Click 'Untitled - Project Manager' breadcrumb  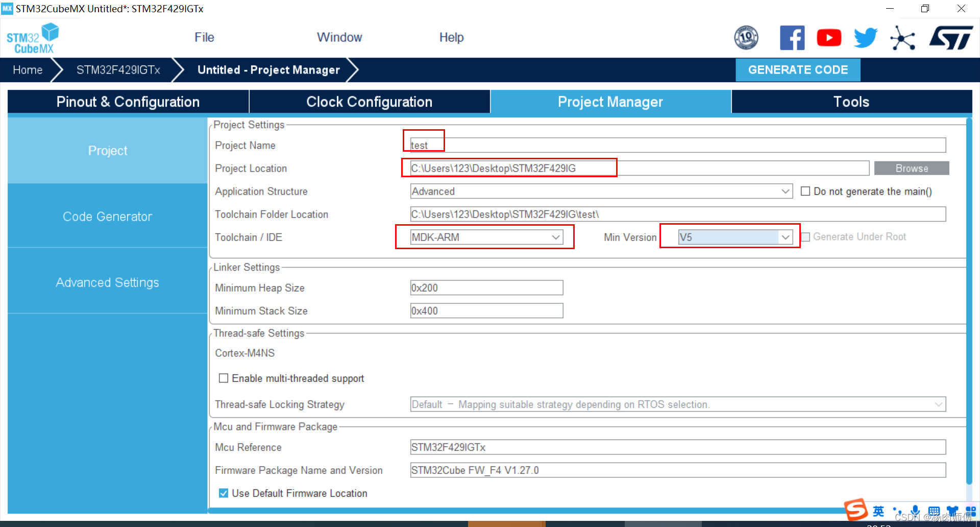coord(268,70)
